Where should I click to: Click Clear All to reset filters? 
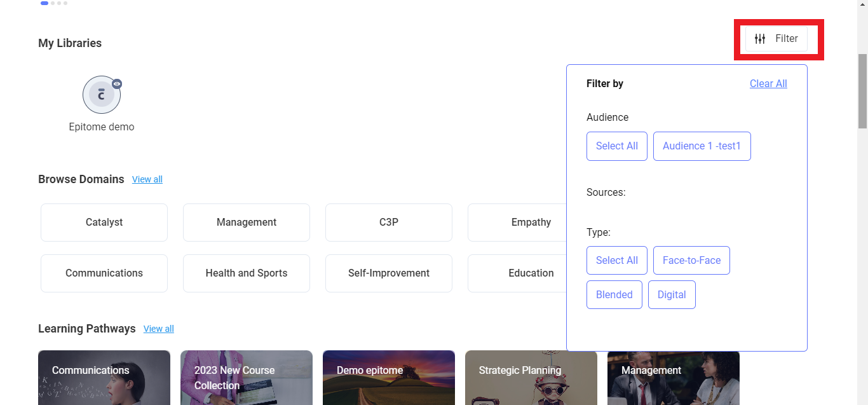768,83
